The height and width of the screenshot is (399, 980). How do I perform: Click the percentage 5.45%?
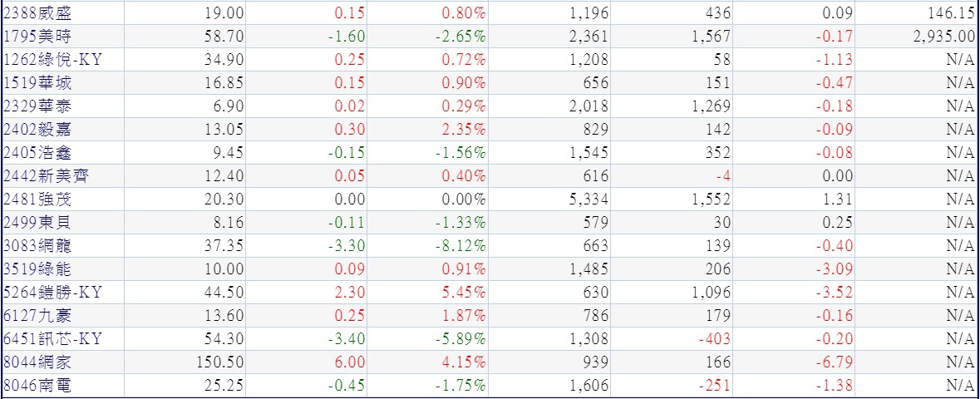[x=464, y=293]
